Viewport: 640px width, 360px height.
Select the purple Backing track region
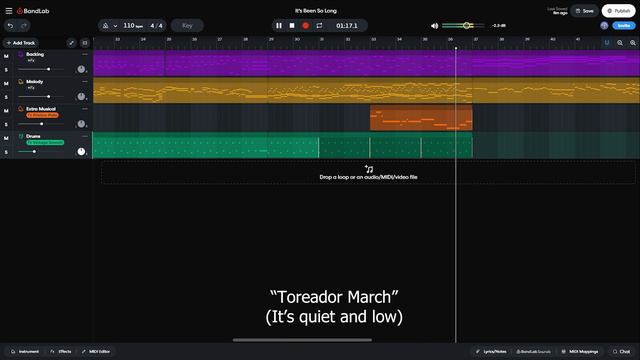point(366,63)
